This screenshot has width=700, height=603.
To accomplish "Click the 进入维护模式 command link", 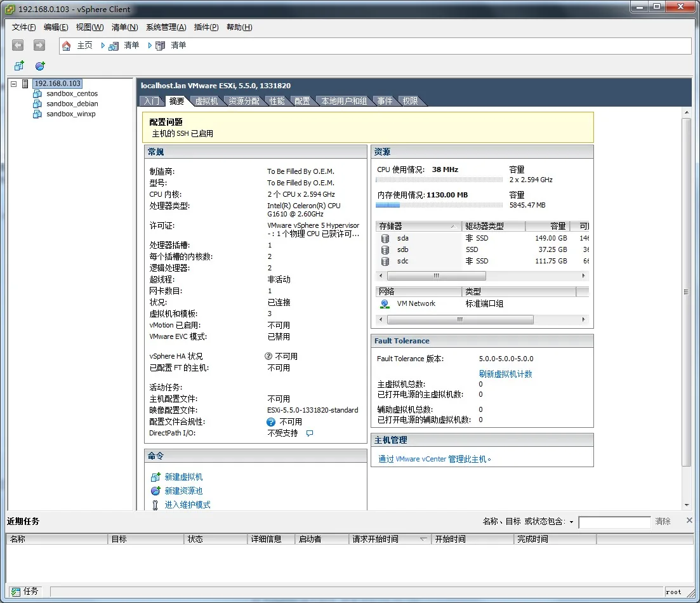I will pos(187,505).
